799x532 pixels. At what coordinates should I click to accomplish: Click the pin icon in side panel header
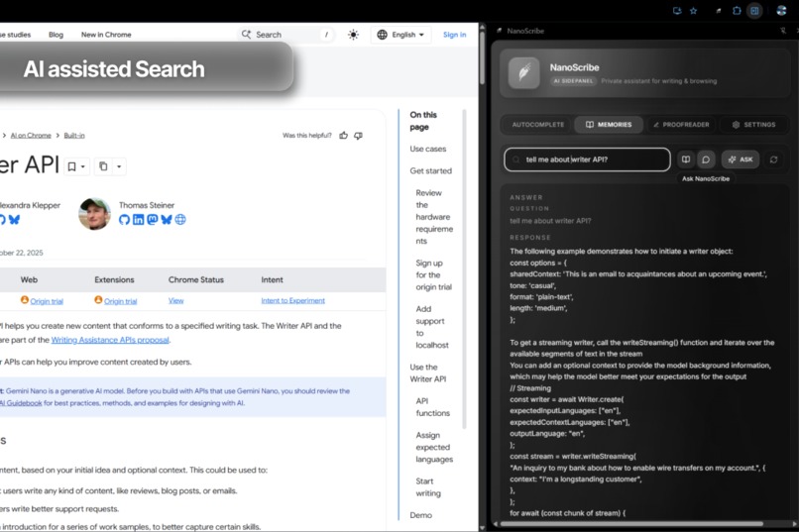[783, 31]
